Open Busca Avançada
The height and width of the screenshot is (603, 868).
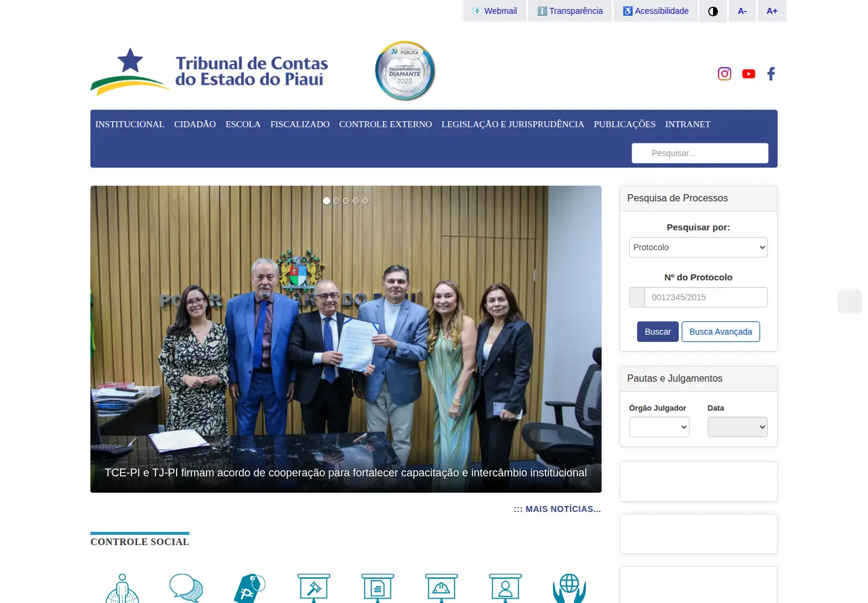point(721,332)
